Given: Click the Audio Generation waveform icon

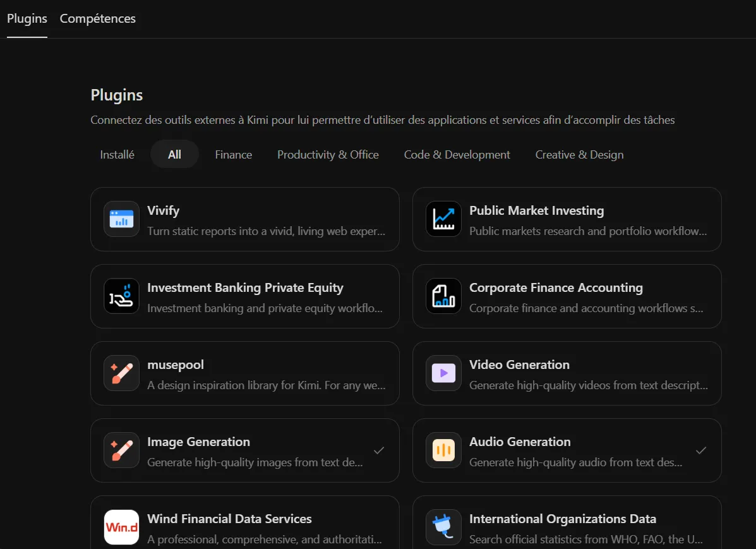Looking at the screenshot, I should [443, 450].
